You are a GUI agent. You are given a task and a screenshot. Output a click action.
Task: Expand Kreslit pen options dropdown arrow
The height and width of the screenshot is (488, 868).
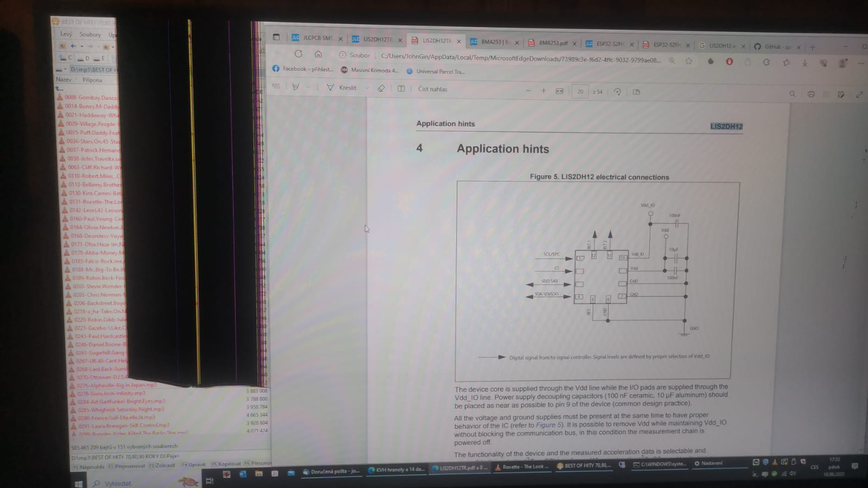point(367,88)
